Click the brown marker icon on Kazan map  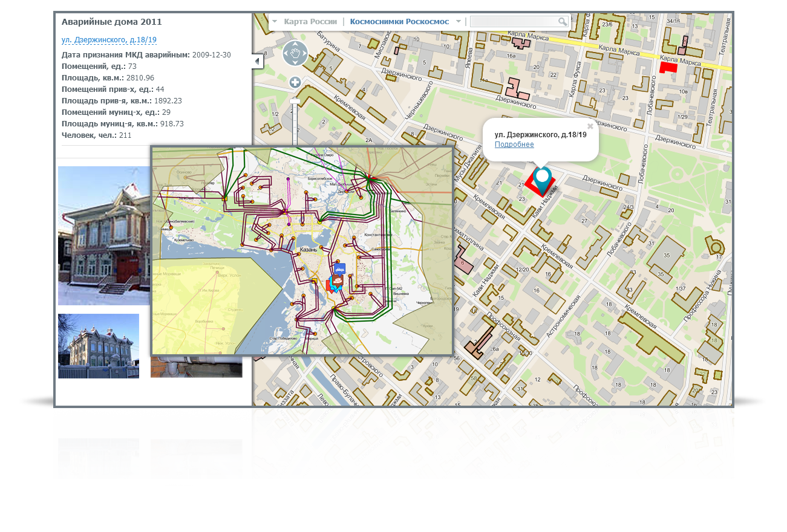click(x=338, y=280)
